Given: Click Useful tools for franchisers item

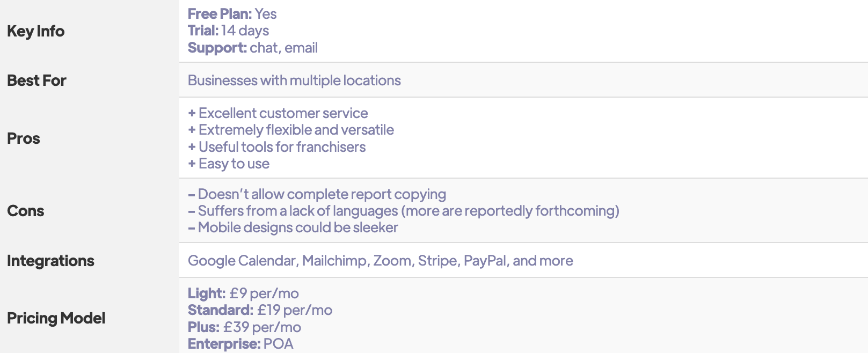Looking at the screenshot, I should point(277,147).
